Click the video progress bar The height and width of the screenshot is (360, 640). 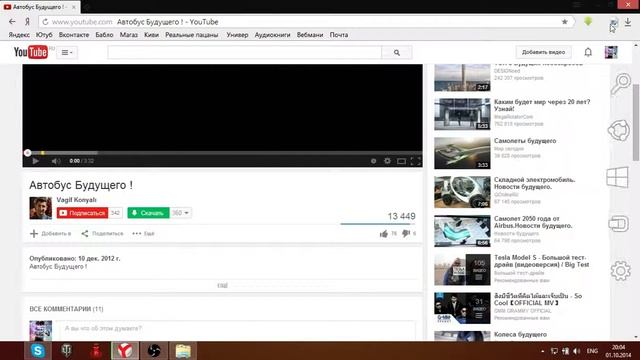click(222, 153)
